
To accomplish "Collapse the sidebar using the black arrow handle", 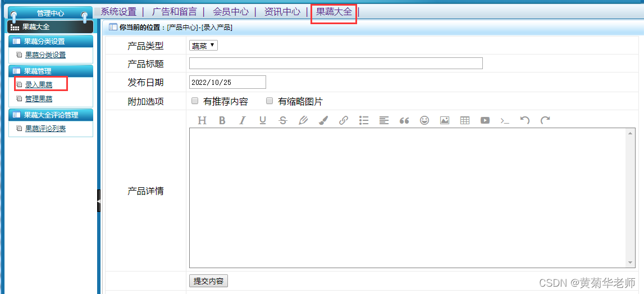I will 99,201.
